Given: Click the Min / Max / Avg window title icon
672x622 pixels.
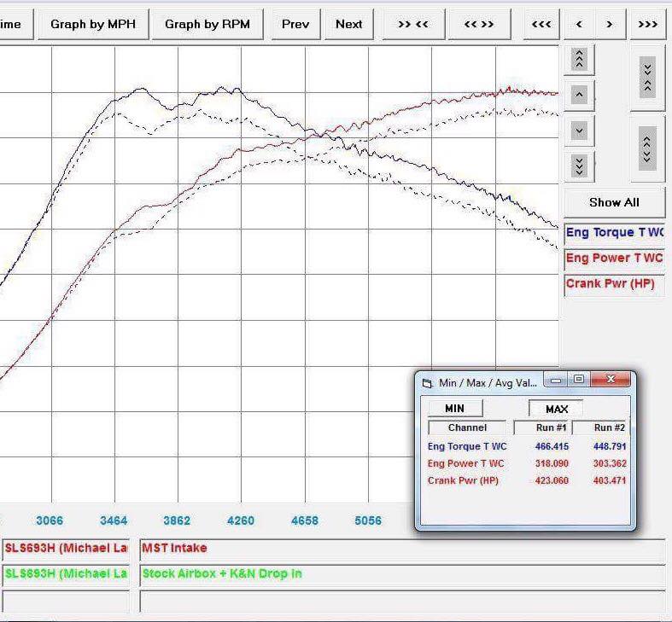Looking at the screenshot, I should 427,383.
